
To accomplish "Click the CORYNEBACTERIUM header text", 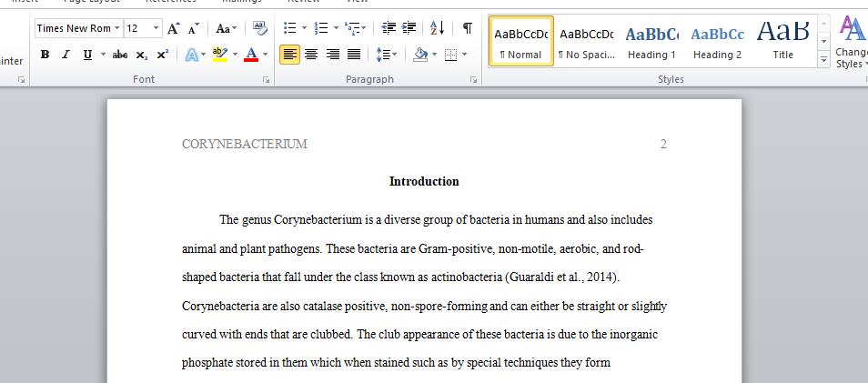I will point(245,145).
